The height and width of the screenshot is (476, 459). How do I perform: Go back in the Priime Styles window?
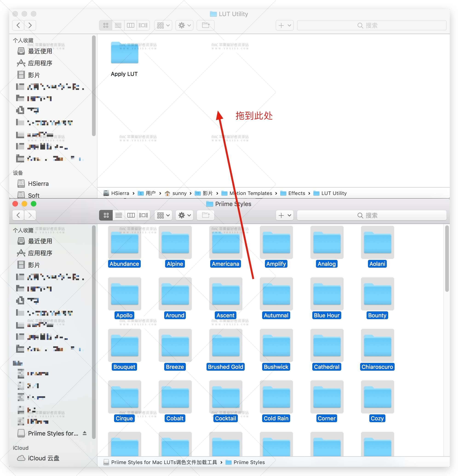coord(18,215)
